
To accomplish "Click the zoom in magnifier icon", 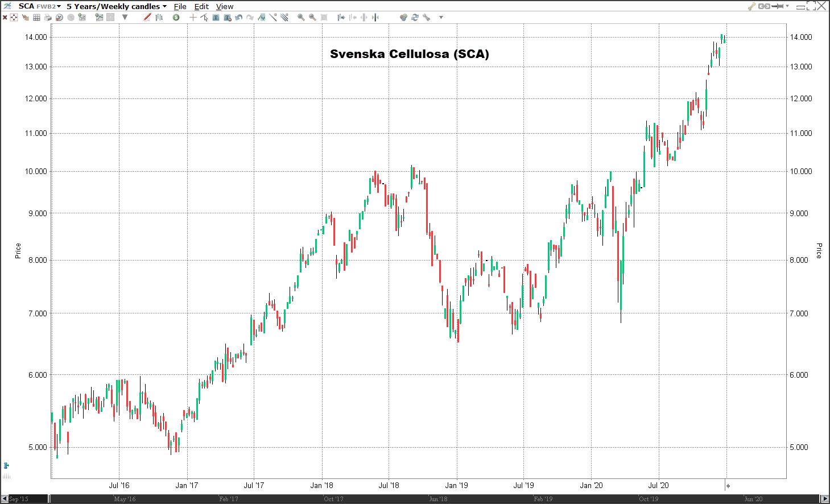I will (x=301, y=18).
